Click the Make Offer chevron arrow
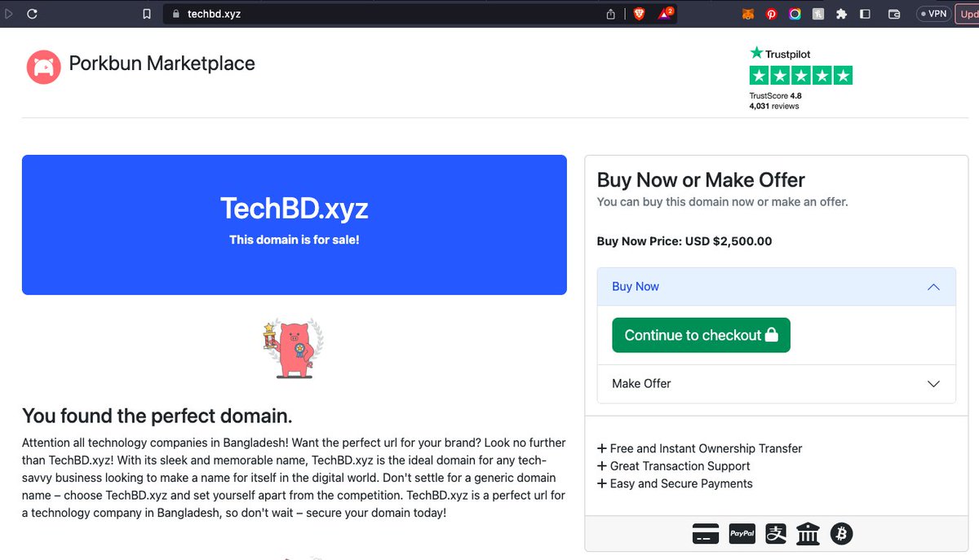This screenshot has width=979, height=560. click(934, 384)
